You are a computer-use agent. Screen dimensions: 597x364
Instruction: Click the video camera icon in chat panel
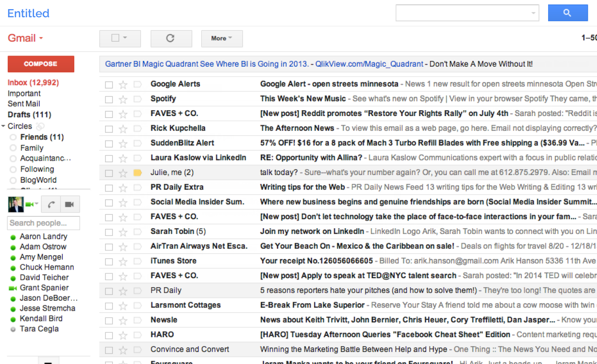point(70,204)
